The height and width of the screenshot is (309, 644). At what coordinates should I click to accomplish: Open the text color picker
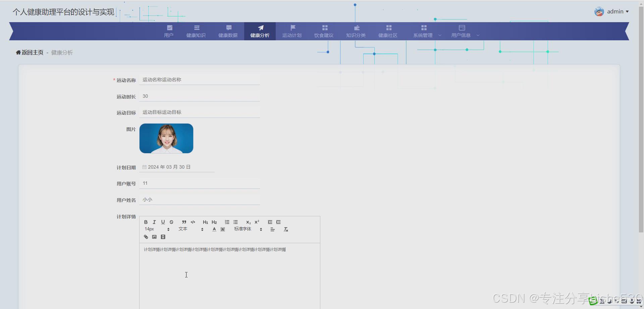214,229
